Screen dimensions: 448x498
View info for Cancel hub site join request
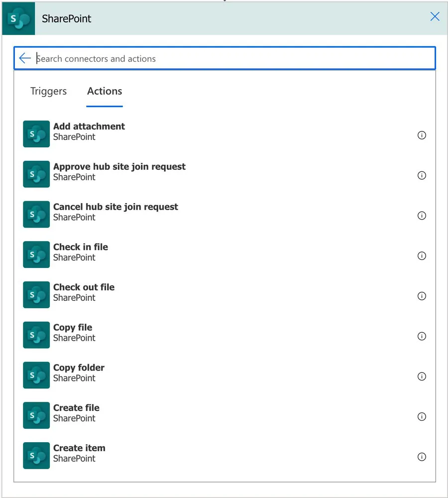click(x=422, y=216)
